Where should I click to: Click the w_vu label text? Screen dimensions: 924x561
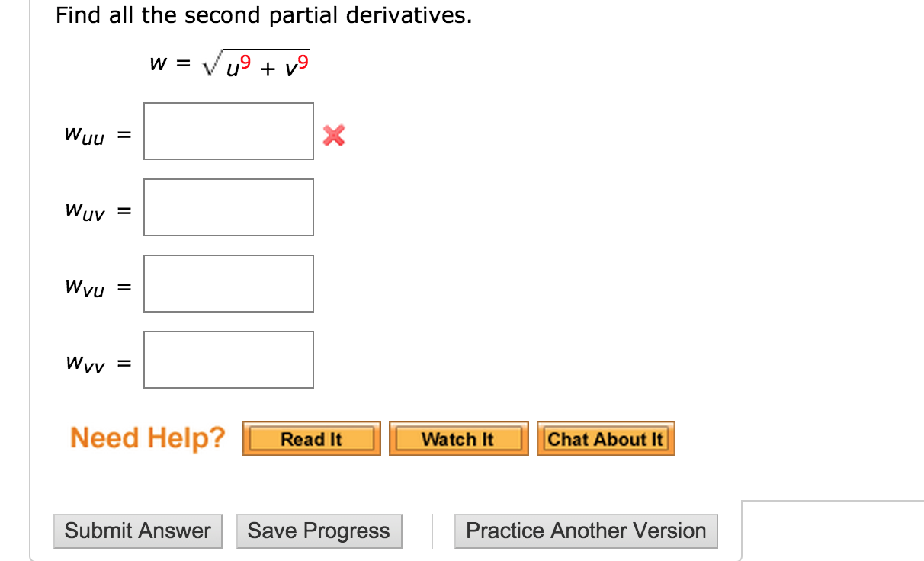click(x=84, y=288)
